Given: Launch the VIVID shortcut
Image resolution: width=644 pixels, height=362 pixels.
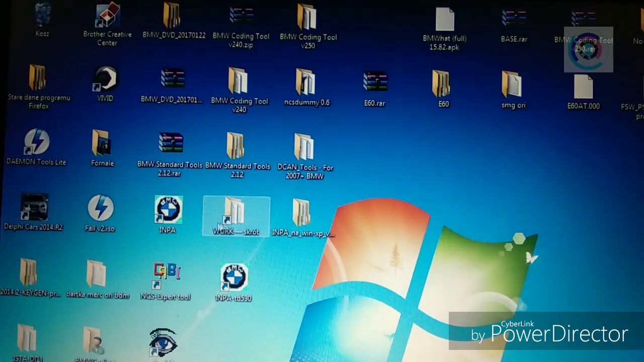Looking at the screenshot, I should coord(105,84).
